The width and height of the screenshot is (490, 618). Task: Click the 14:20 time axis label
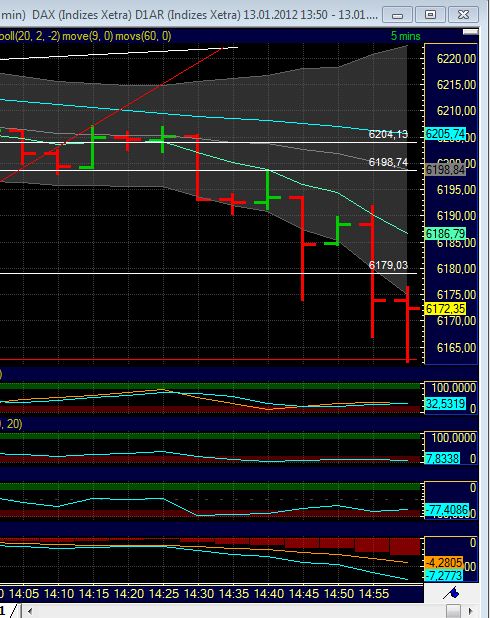[129, 594]
